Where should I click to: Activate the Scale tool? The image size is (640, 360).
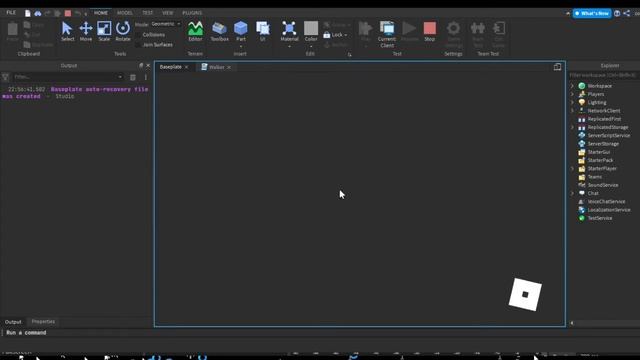(104, 31)
